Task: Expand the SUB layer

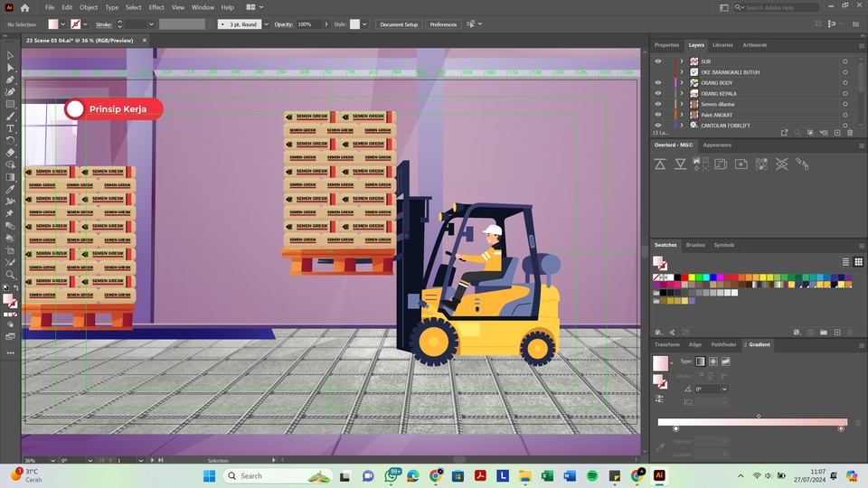Action: coord(682,61)
